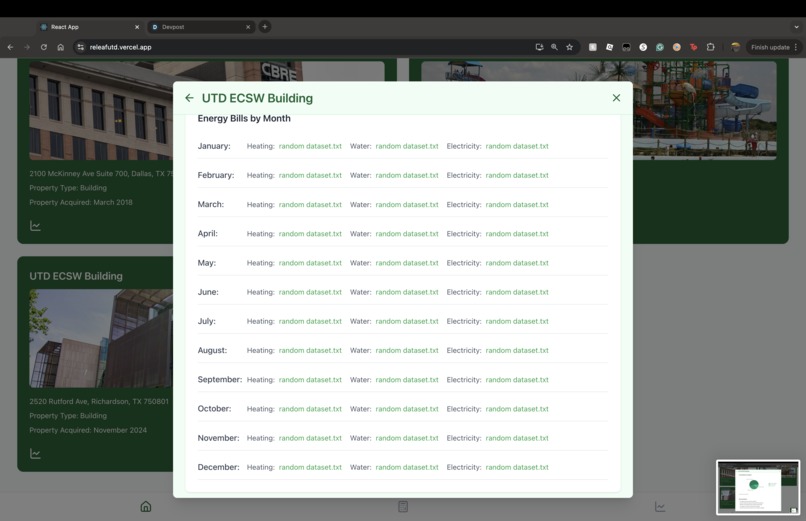Open November Heating dataset link
The height and width of the screenshot is (521, 806).
310,438
